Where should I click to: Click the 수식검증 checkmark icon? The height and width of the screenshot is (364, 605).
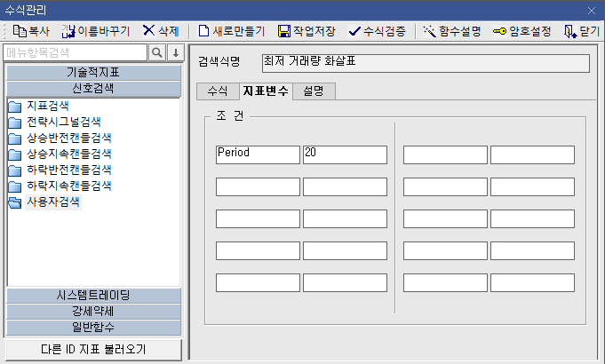coord(354,31)
